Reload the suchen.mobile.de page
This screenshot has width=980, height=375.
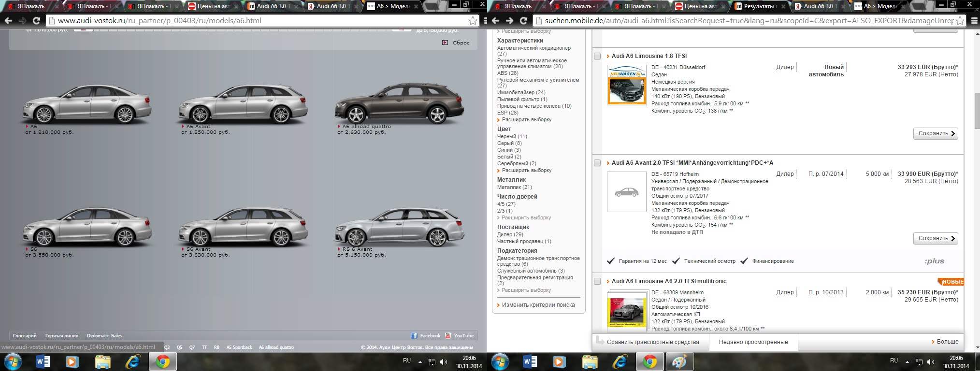coord(523,21)
